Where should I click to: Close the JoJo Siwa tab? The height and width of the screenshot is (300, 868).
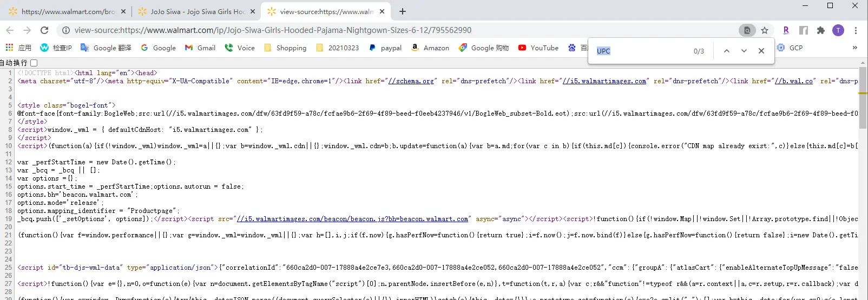253,11
